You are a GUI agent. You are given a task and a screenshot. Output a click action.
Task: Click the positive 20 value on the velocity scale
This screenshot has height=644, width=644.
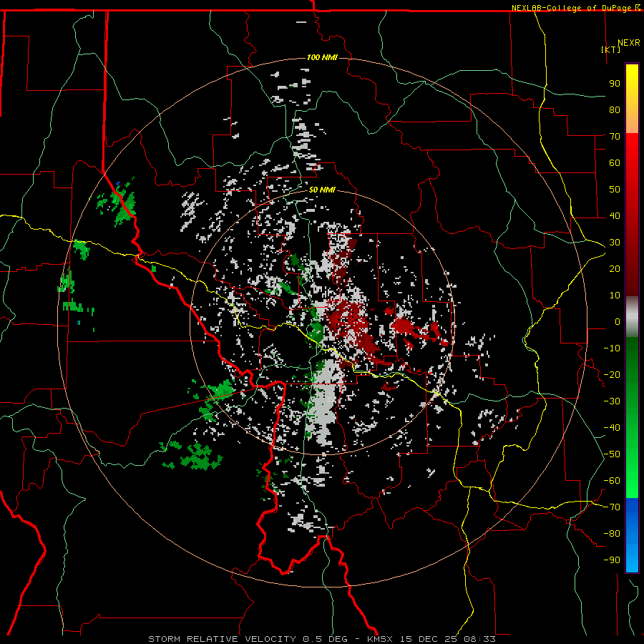[615, 269]
